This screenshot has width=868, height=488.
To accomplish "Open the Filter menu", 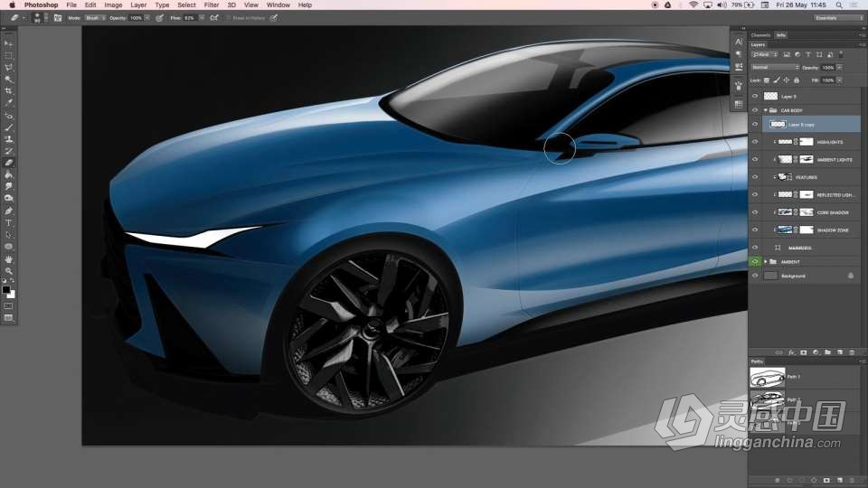I will coord(211,5).
